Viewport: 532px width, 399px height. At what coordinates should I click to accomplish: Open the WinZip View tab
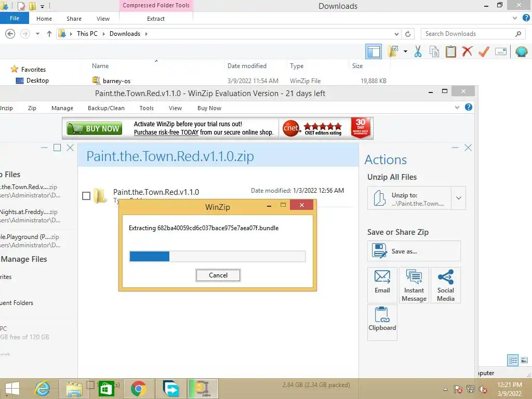pyautogui.click(x=176, y=108)
